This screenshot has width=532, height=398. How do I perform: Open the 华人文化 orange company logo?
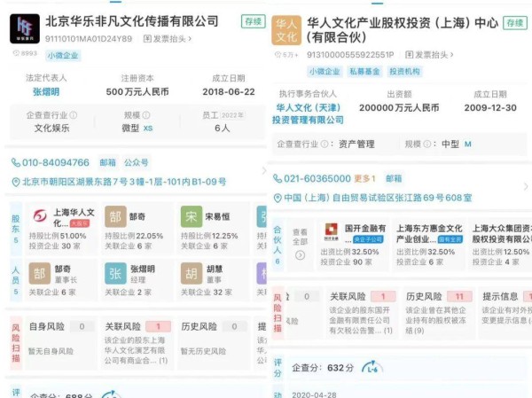pyautogui.click(x=286, y=30)
